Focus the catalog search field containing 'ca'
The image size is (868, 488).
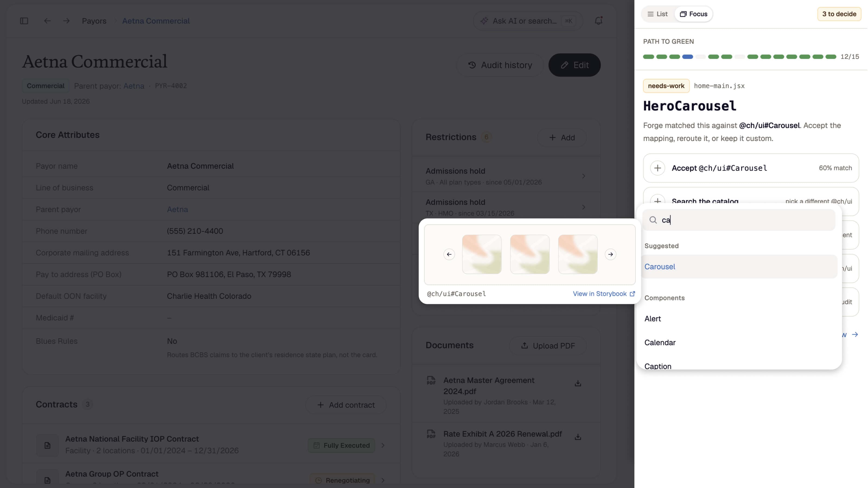pyautogui.click(x=739, y=220)
